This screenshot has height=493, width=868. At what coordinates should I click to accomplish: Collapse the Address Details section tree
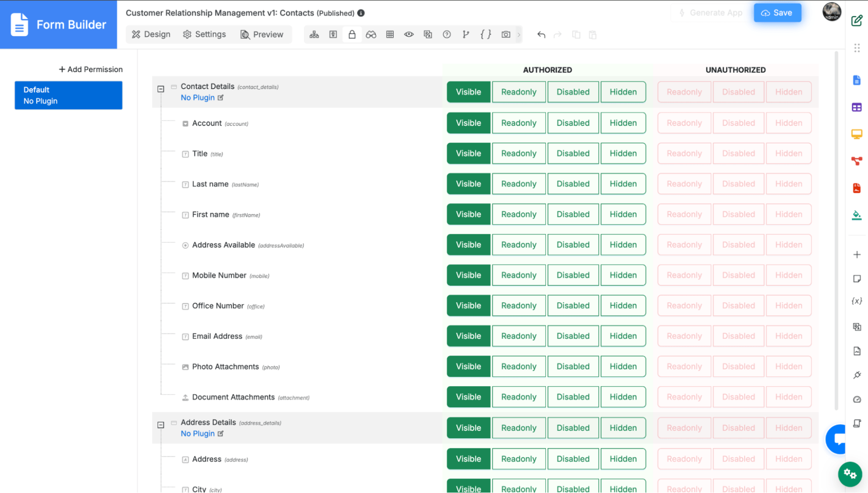coord(161,425)
